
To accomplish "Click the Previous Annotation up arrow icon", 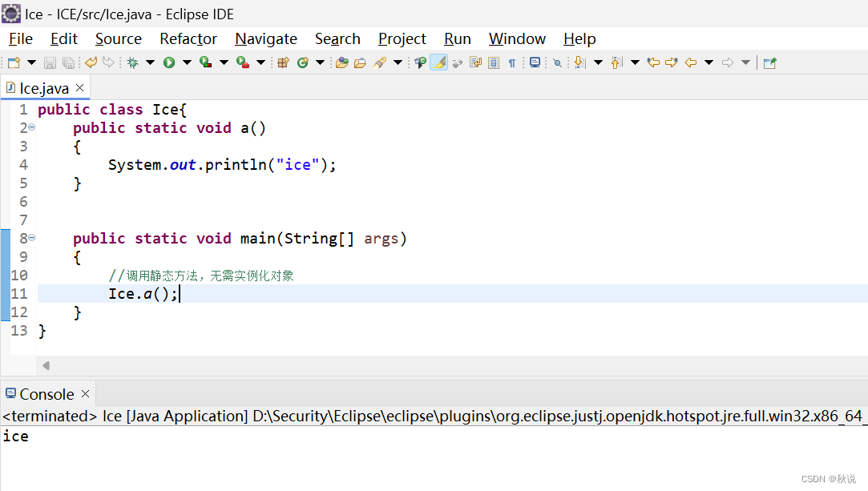I will (x=616, y=62).
